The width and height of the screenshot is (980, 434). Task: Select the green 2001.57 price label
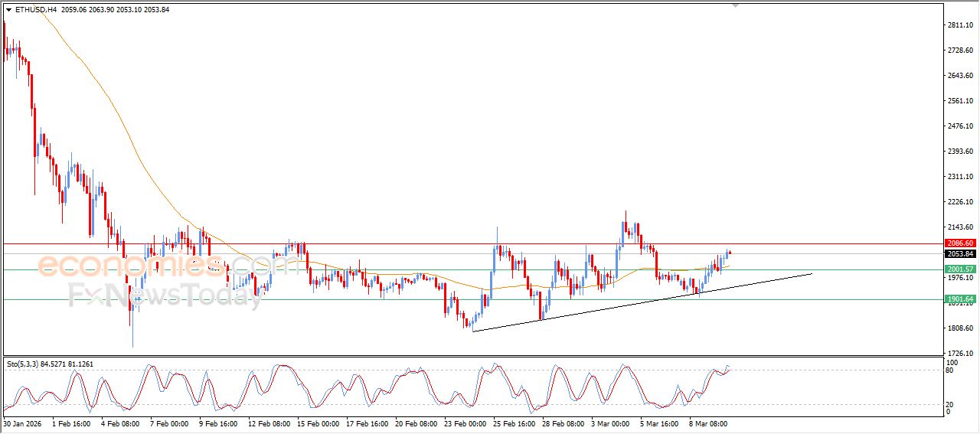point(959,269)
